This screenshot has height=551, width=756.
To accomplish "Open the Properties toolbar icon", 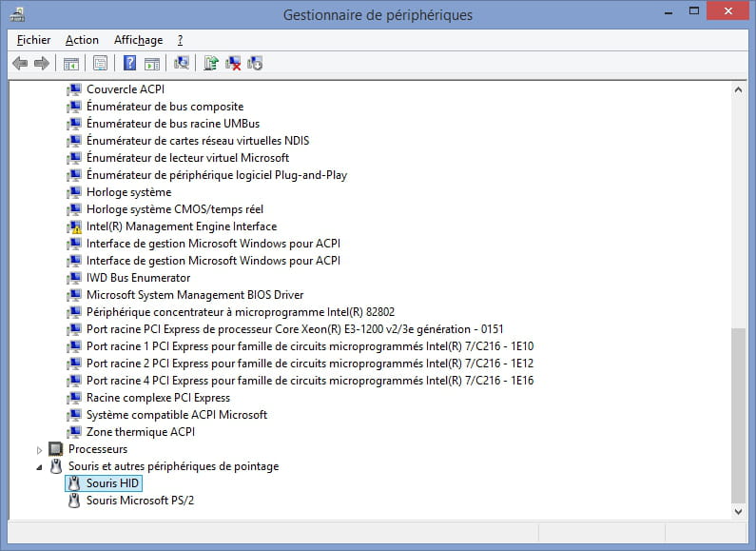I will click(x=100, y=63).
